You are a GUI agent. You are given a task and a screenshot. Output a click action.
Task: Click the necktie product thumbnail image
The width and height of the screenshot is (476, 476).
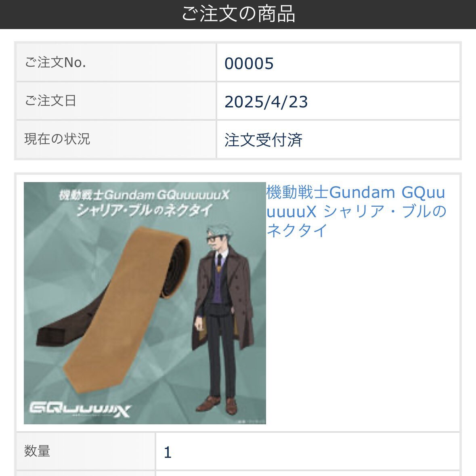coord(145,303)
